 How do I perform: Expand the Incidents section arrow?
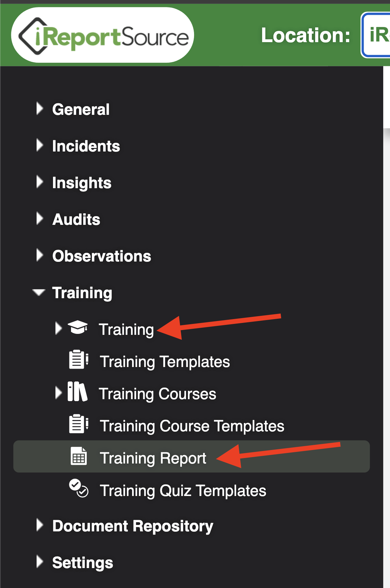coord(40,145)
